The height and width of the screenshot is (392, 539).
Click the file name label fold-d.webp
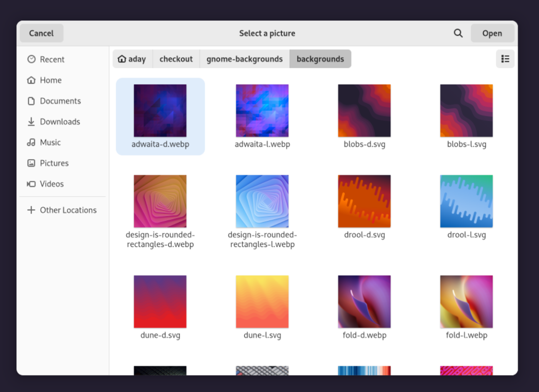point(364,335)
